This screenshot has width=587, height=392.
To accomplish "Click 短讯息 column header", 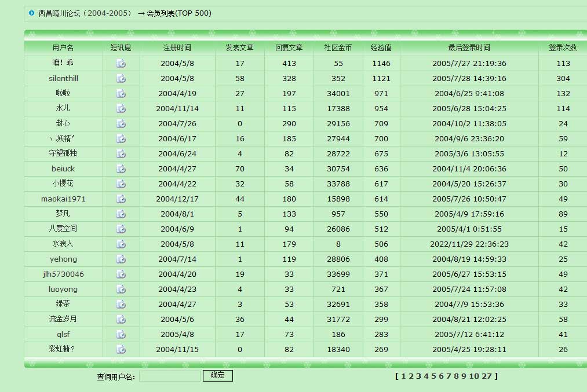I will [x=121, y=48].
